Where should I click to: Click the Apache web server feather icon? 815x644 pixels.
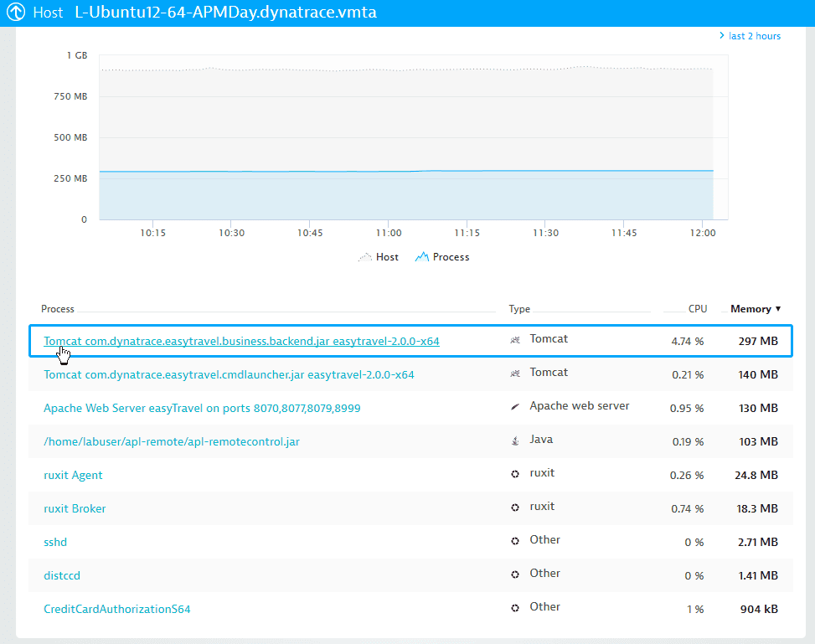[x=515, y=406]
